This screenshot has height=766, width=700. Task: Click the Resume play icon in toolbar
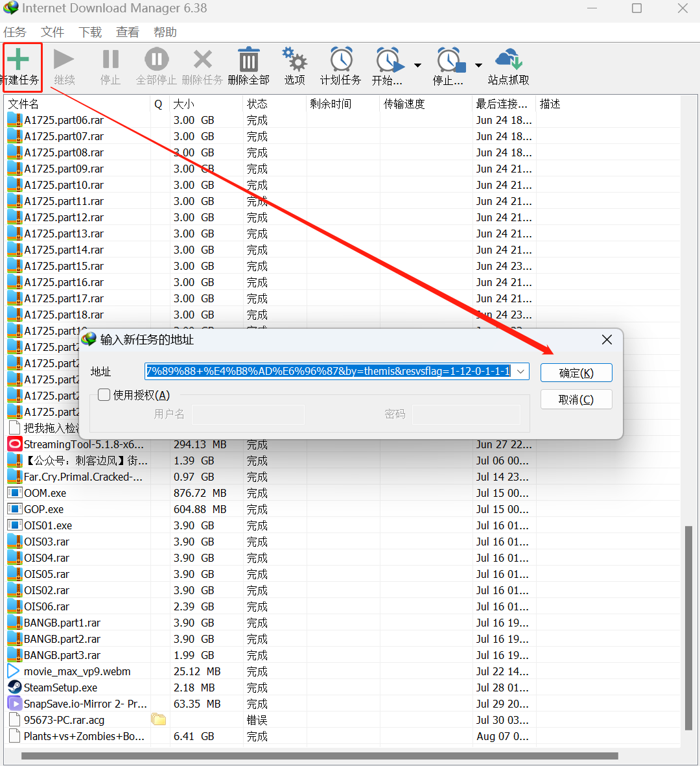click(x=64, y=59)
